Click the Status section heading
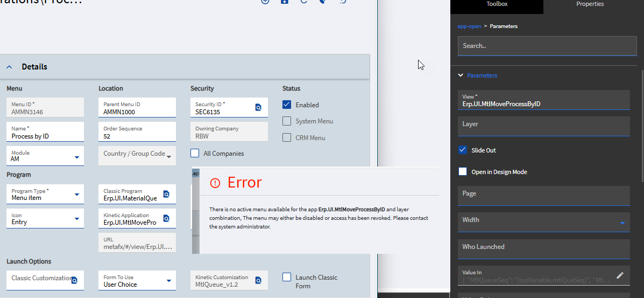The height and width of the screenshot is (298, 644). tap(291, 88)
